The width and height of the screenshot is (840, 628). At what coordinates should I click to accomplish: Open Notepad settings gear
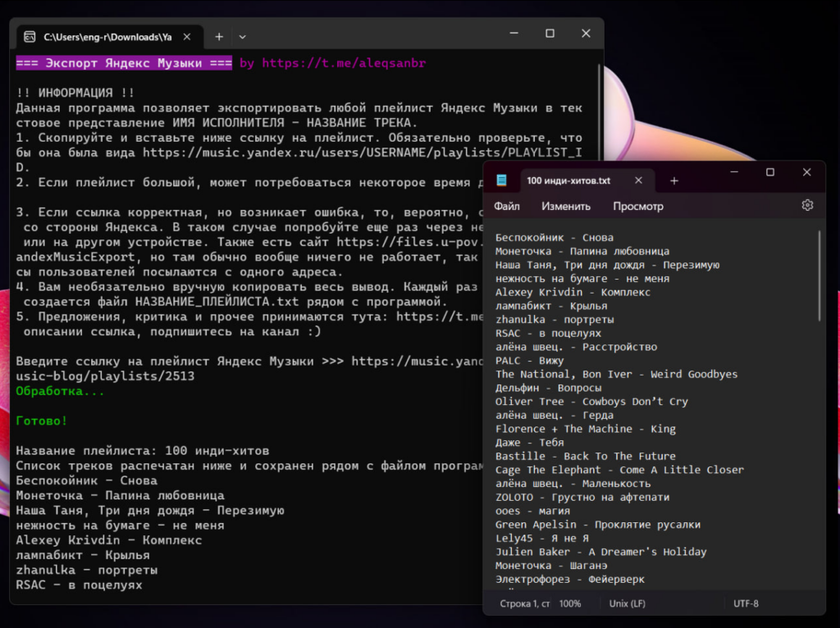[x=807, y=206]
